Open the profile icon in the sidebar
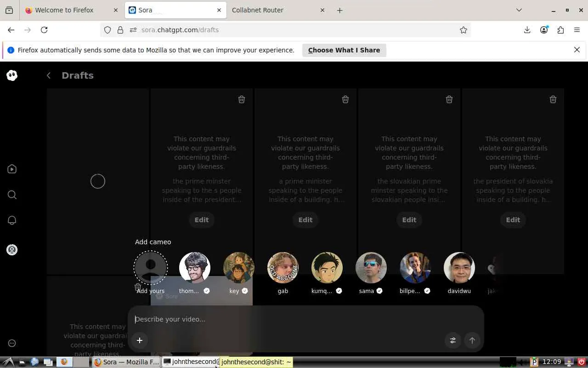The image size is (588, 368). pos(12,250)
